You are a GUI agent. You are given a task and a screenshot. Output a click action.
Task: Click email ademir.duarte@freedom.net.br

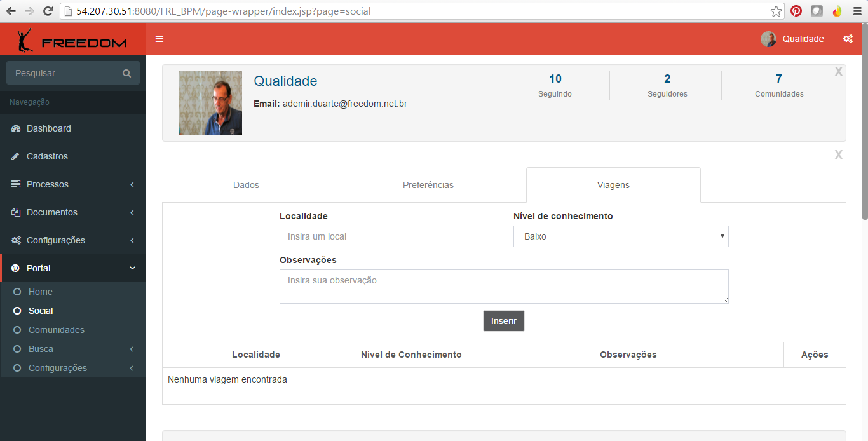click(345, 104)
